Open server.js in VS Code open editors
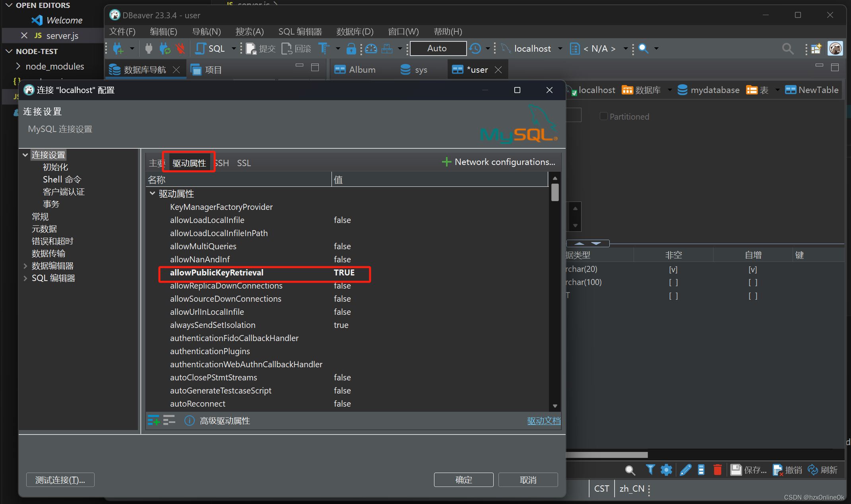The width and height of the screenshot is (851, 504). coord(62,35)
